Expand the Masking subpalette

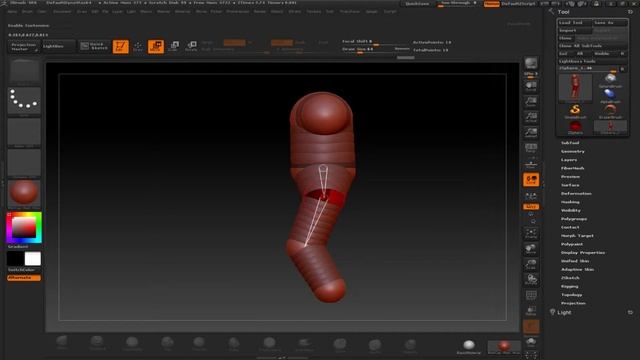coord(570,202)
